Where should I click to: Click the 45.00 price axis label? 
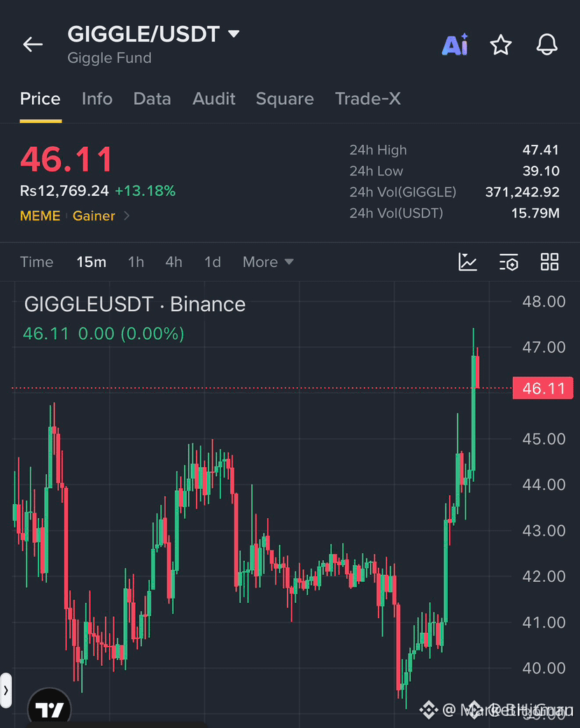pyautogui.click(x=544, y=438)
